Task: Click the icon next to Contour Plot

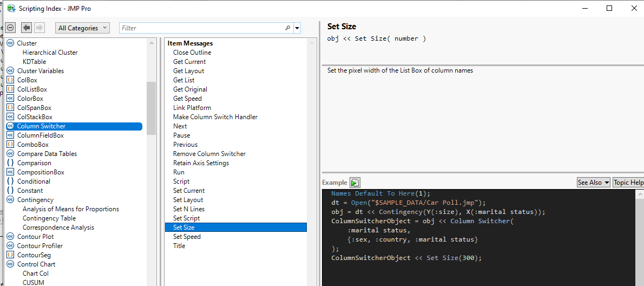Action: pyautogui.click(x=10, y=237)
